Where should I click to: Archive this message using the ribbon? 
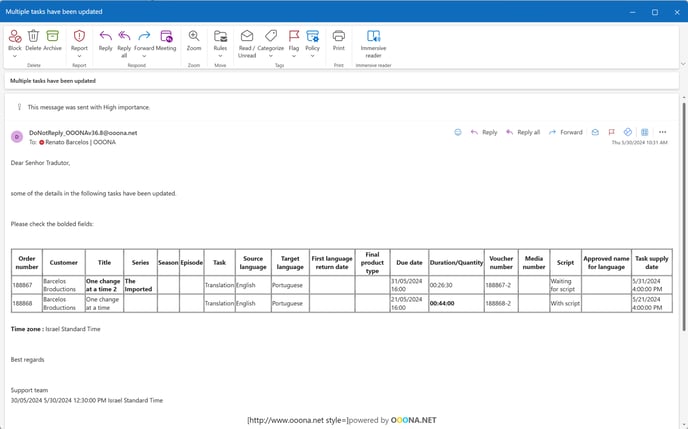[x=52, y=40]
